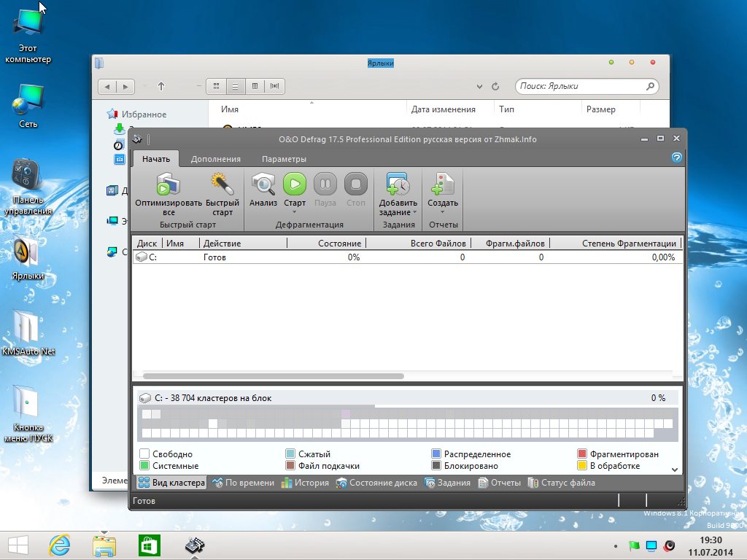Open Сеть desktop icon
This screenshot has width=747, height=560.
[28, 106]
